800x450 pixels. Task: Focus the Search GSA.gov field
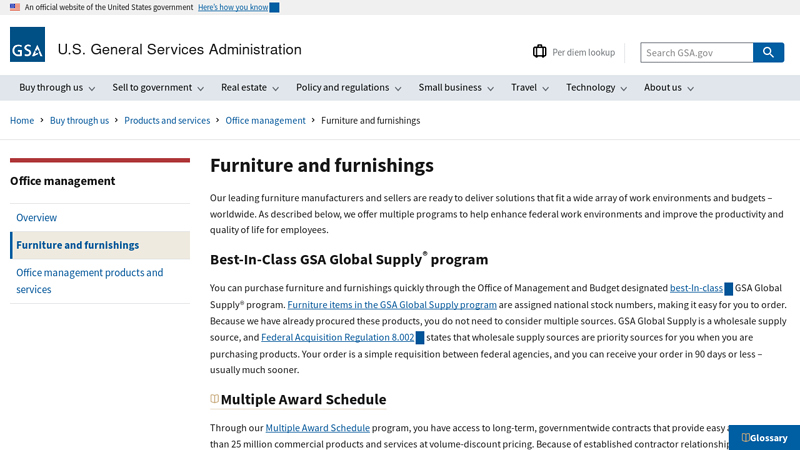click(696, 53)
